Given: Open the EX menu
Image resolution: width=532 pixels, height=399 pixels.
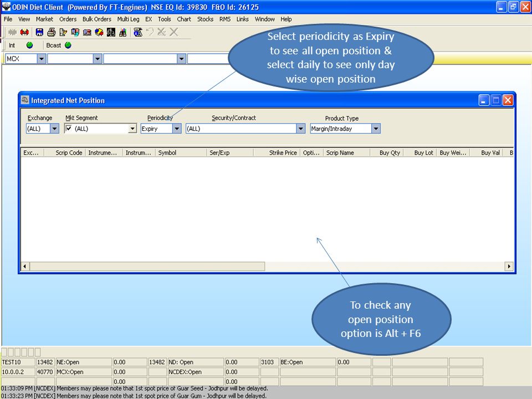Looking at the screenshot, I should point(149,19).
